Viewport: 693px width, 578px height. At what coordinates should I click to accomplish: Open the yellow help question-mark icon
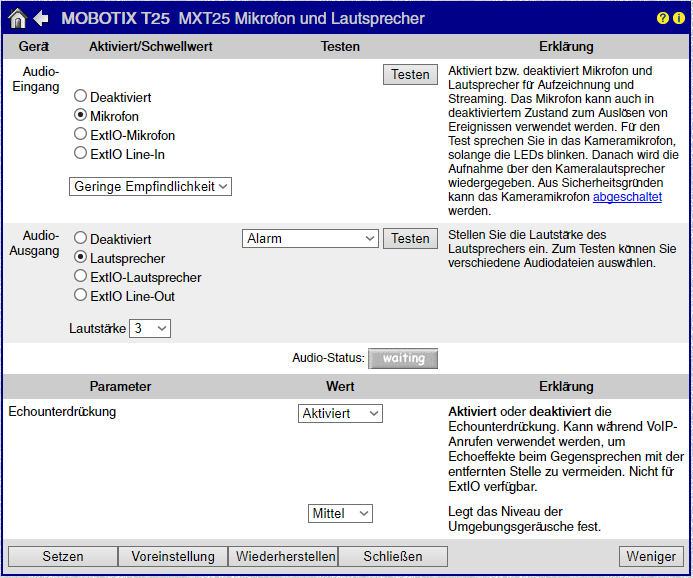[x=663, y=18]
